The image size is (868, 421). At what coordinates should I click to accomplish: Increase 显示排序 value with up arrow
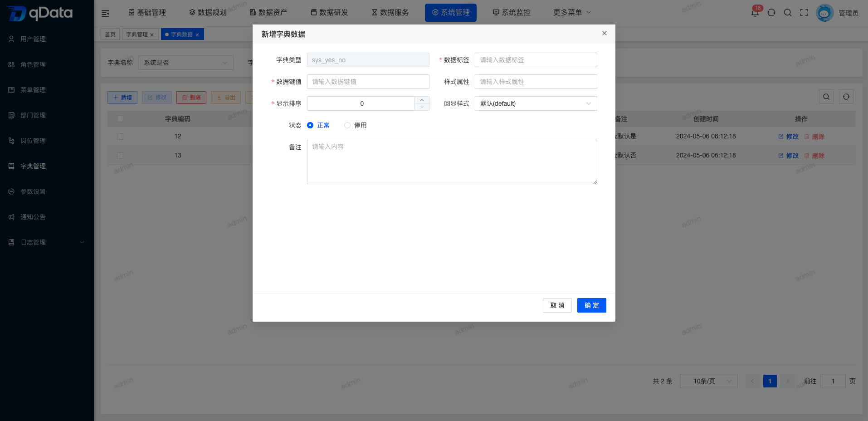point(422,100)
